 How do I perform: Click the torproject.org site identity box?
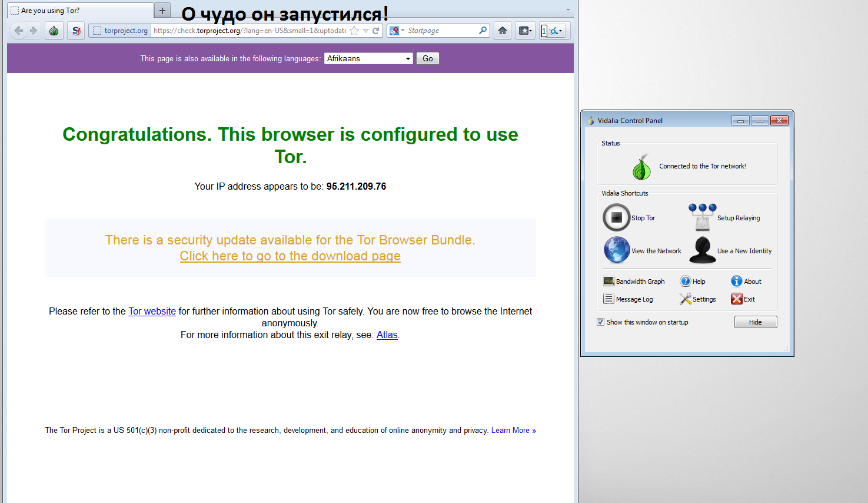(121, 31)
